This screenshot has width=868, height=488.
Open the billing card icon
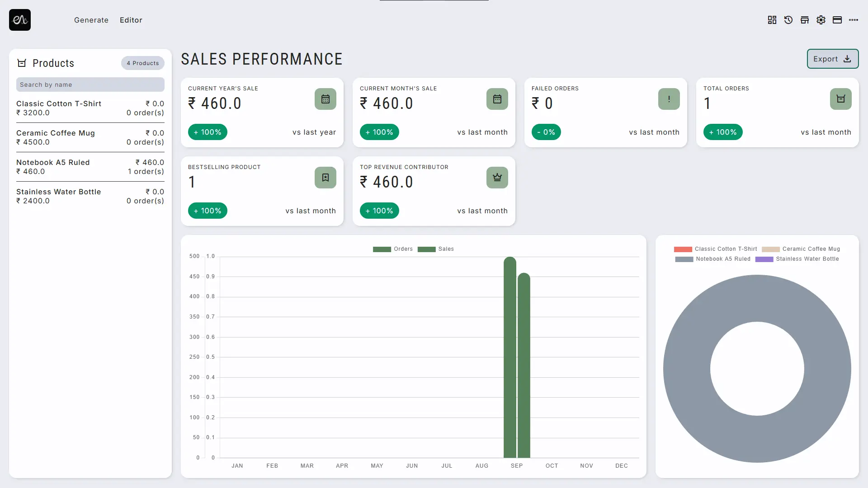pos(837,20)
